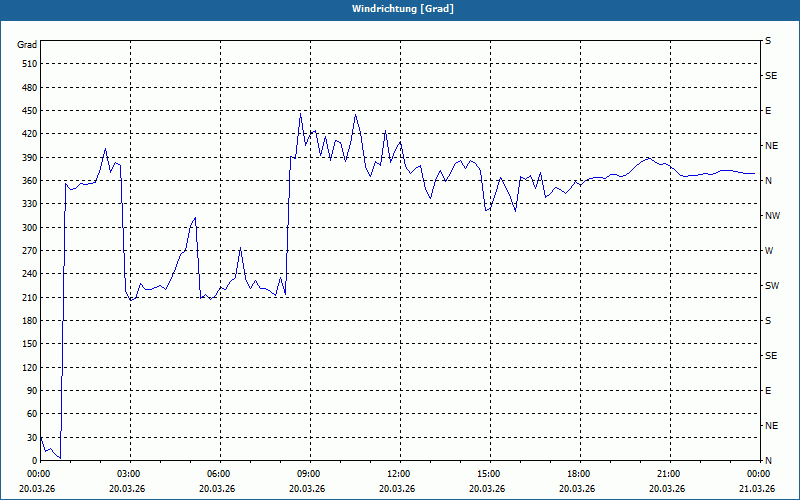Select the 00:00 label above 21.03.26
800x500 pixels.
[759, 474]
